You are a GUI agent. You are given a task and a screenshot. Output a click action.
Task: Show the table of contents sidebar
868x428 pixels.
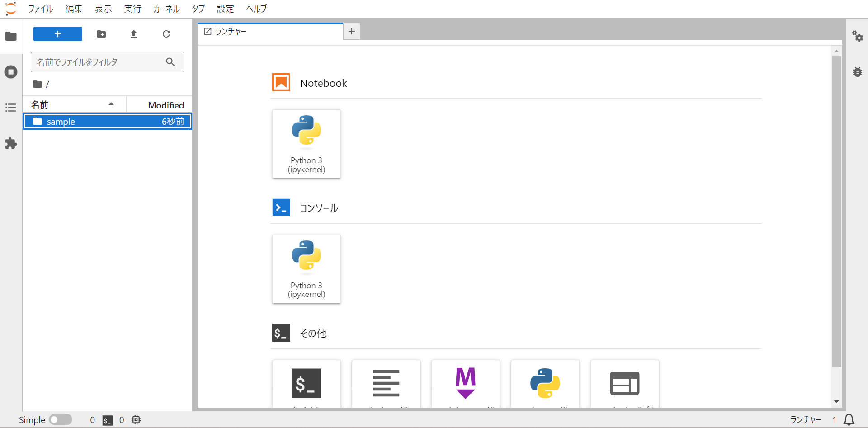pyautogui.click(x=11, y=108)
